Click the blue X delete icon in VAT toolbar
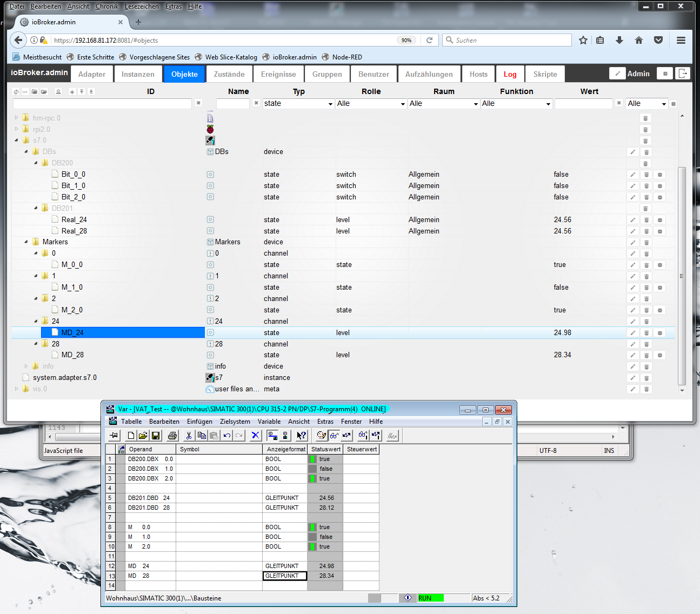Image resolution: width=700 pixels, height=614 pixels. point(256,436)
